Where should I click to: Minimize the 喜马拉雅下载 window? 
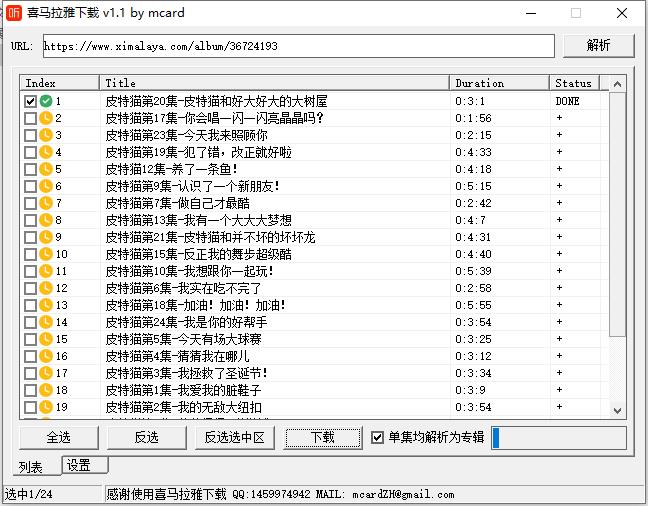pos(531,13)
